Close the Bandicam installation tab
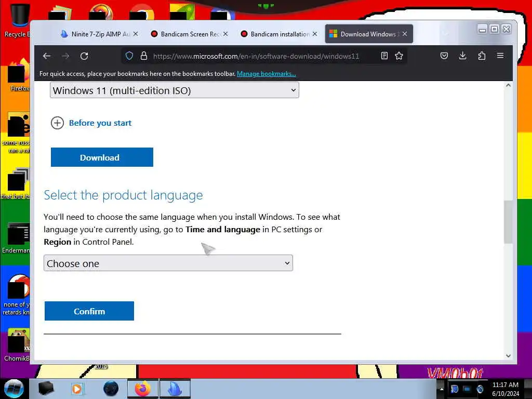This screenshot has width=532, height=399. pyautogui.click(x=315, y=34)
